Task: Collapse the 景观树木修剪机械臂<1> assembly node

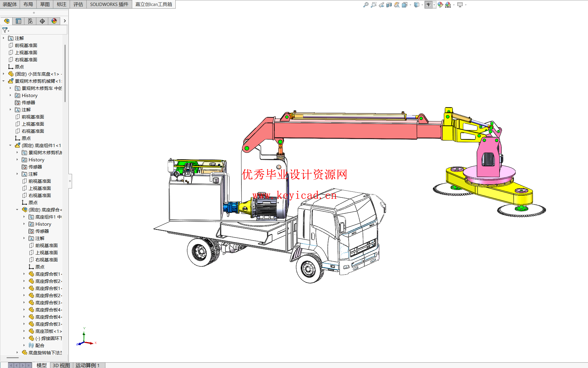Action: pos(4,81)
